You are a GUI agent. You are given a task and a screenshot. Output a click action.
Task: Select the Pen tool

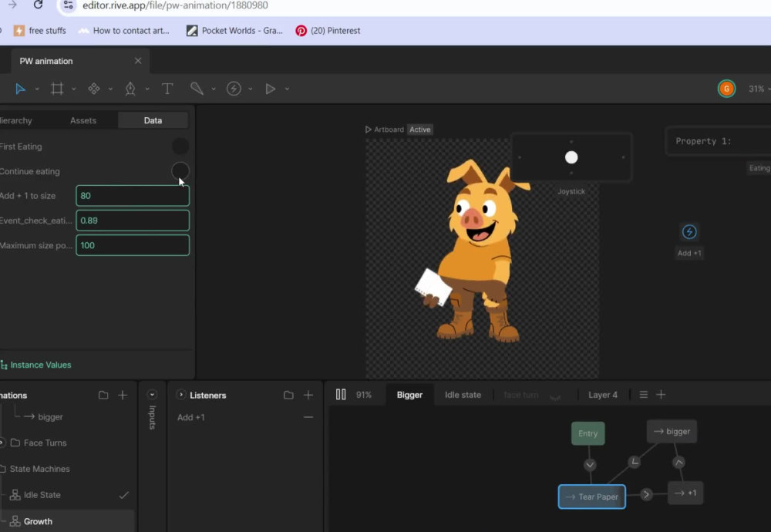[130, 89]
